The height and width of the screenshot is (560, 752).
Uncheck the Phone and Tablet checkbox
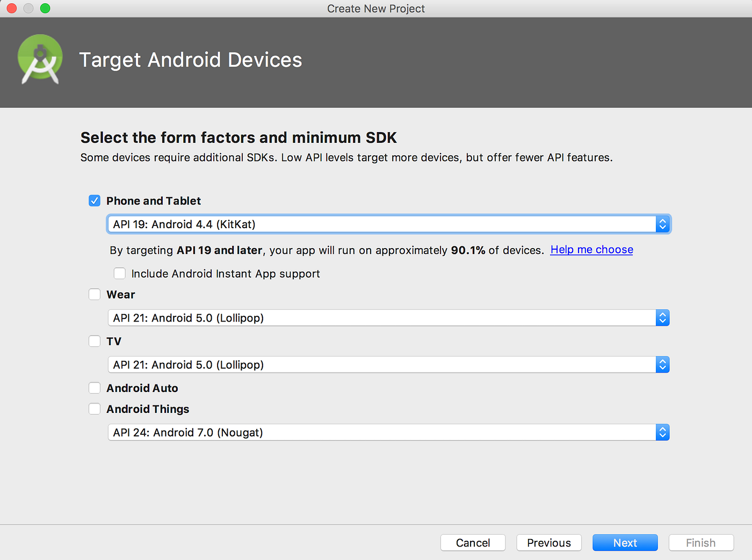click(x=95, y=200)
